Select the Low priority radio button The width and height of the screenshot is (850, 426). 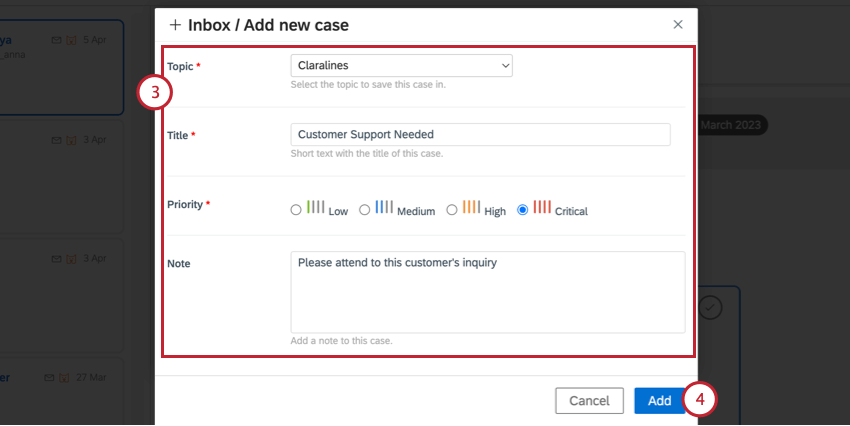(295, 210)
